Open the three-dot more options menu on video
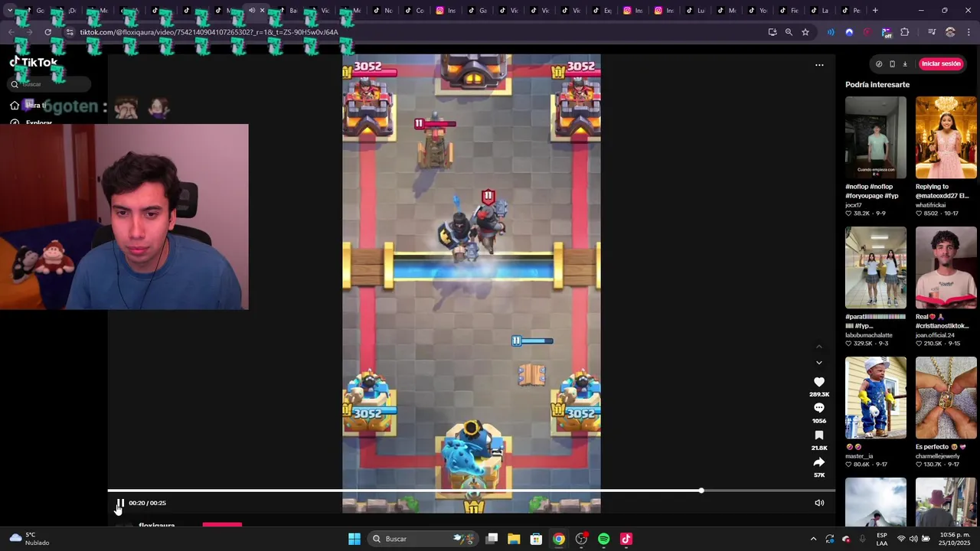The width and height of the screenshot is (980, 551). 819,65
